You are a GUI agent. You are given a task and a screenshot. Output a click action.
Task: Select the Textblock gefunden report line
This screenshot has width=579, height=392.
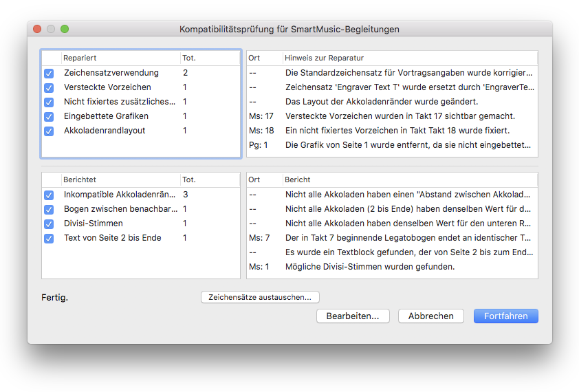pos(409,252)
